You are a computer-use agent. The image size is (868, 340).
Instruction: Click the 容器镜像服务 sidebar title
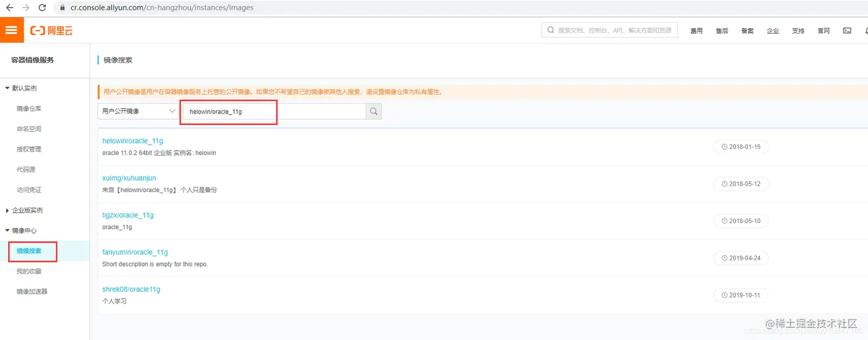pos(33,60)
